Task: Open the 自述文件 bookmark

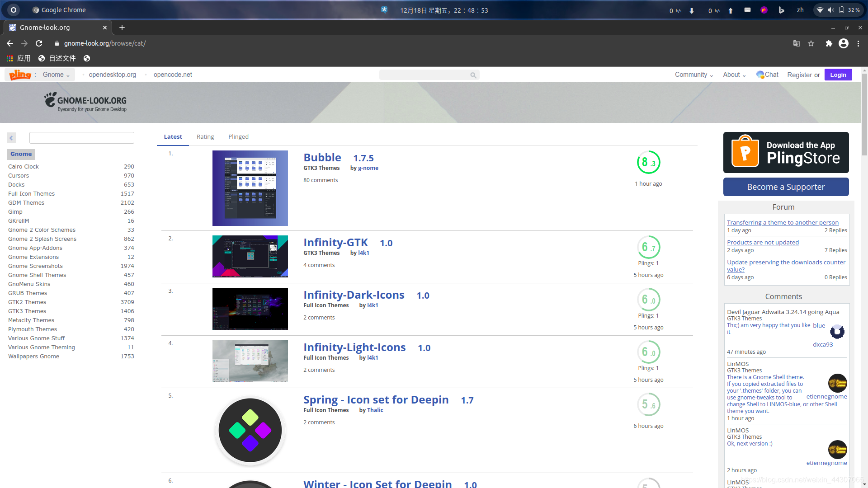Action: point(57,58)
